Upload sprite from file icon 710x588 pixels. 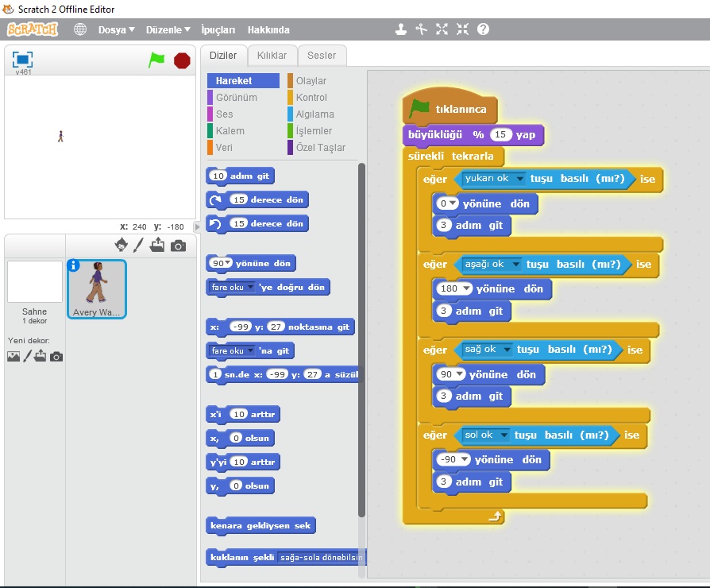(157, 245)
